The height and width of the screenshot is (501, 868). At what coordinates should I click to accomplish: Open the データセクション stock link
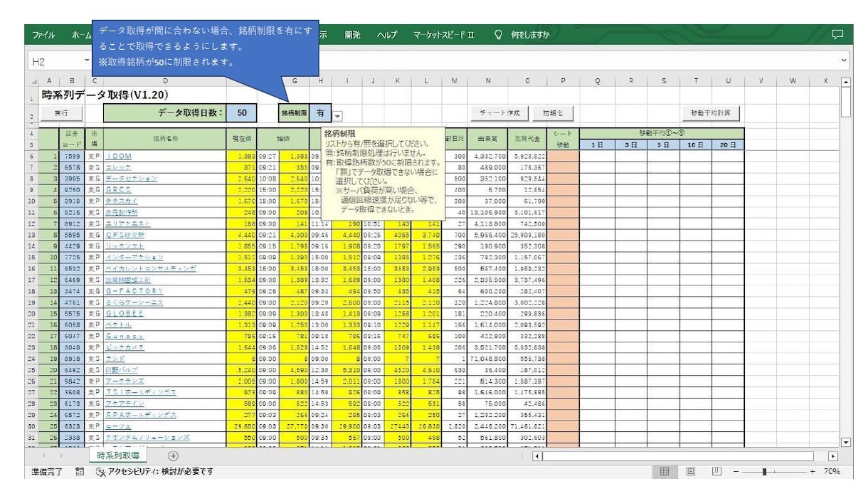pyautogui.click(x=129, y=179)
